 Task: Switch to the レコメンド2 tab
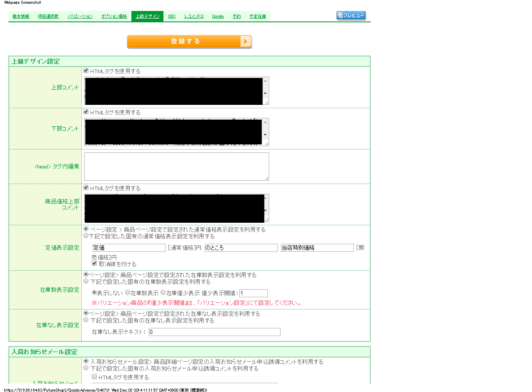point(194,16)
